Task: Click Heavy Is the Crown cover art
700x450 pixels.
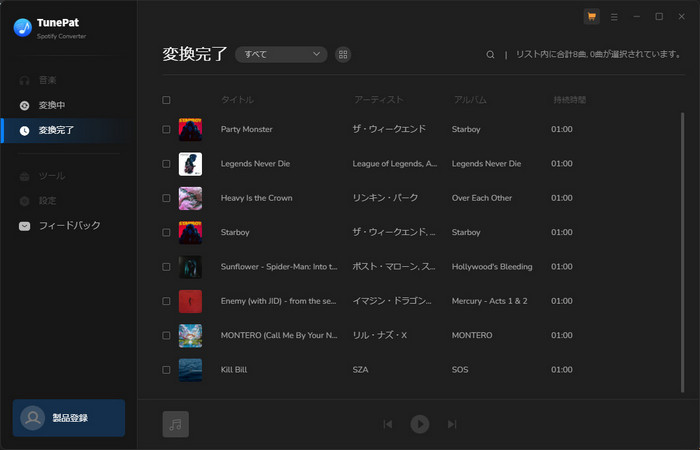Action: (x=190, y=198)
